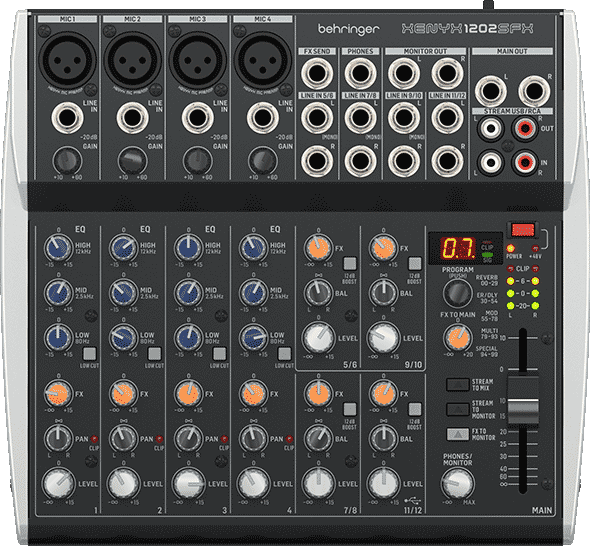590x550 pixels.
Task: Click the PROGRAM push encoder knob
Action: [x=458, y=293]
